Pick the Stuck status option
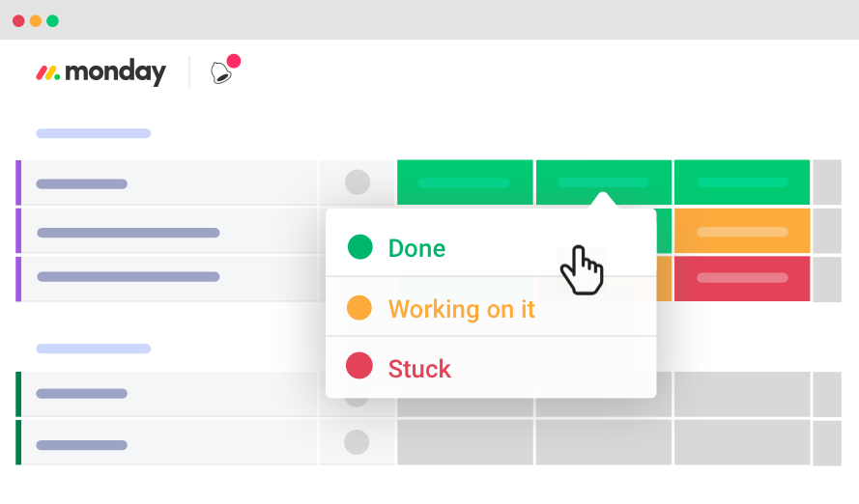859x504 pixels. pyautogui.click(x=419, y=369)
